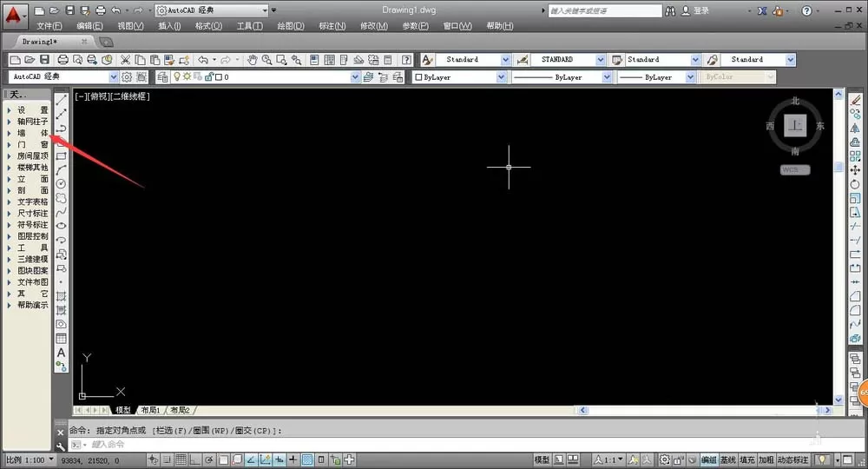
Task: Click the 东 direction on the ViewCube compass
Action: 820,126
